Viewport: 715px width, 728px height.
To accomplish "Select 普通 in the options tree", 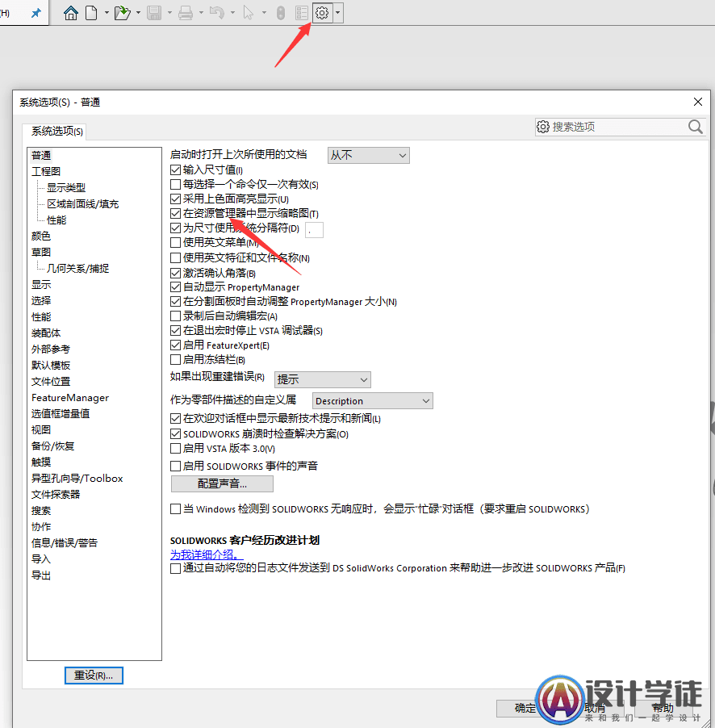I will [41, 155].
